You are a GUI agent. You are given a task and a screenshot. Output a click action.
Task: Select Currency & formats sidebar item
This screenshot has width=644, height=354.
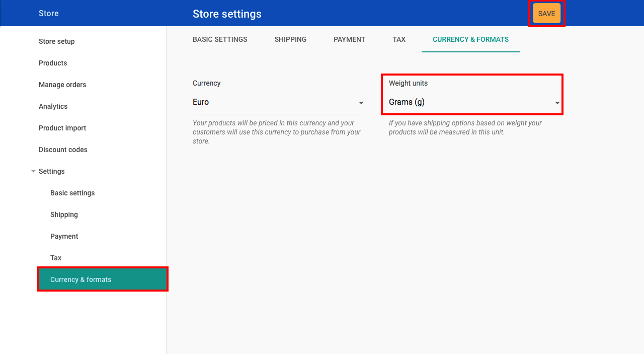pyautogui.click(x=102, y=279)
